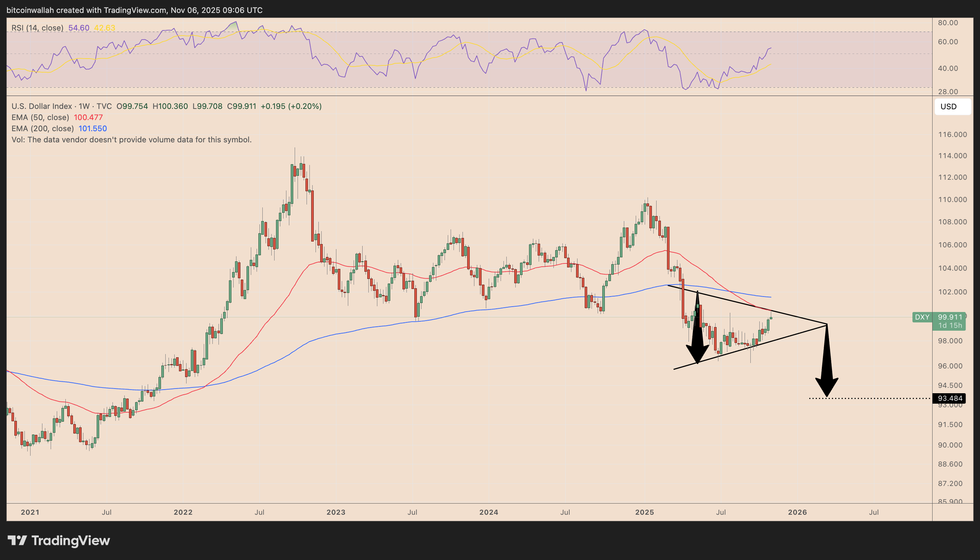Select the EMA (200, close) indicator label

[x=42, y=128]
